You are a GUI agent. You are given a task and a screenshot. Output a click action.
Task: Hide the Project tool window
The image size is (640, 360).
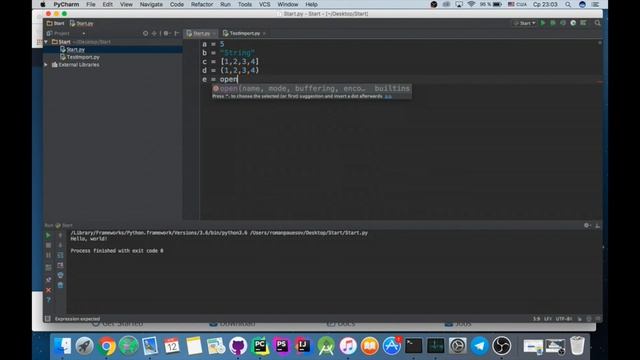(177, 33)
